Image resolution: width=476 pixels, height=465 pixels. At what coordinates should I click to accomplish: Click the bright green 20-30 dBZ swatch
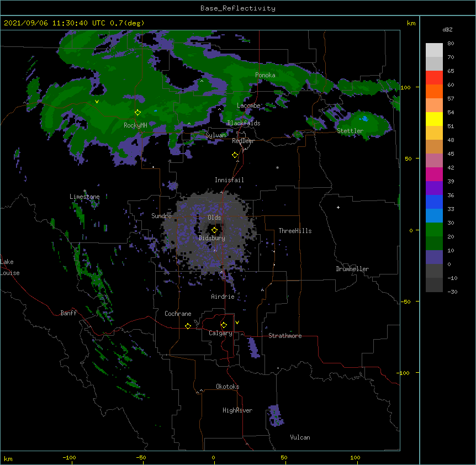point(434,230)
